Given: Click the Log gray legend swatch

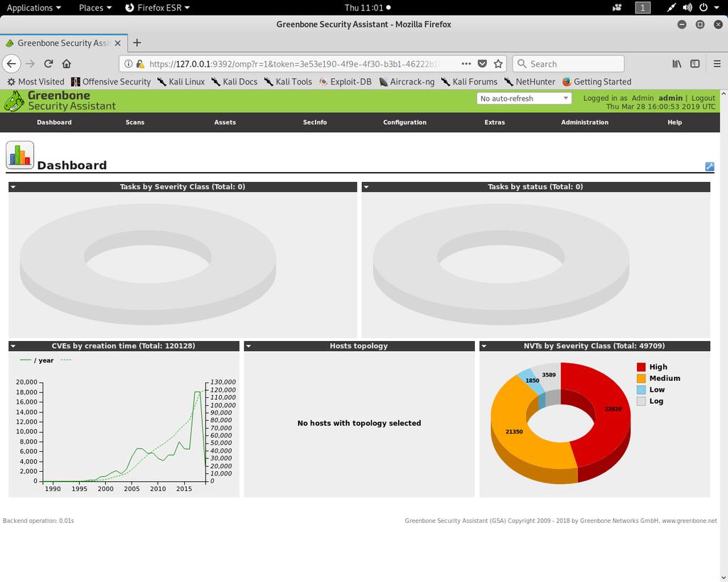Looking at the screenshot, I should click(x=641, y=402).
